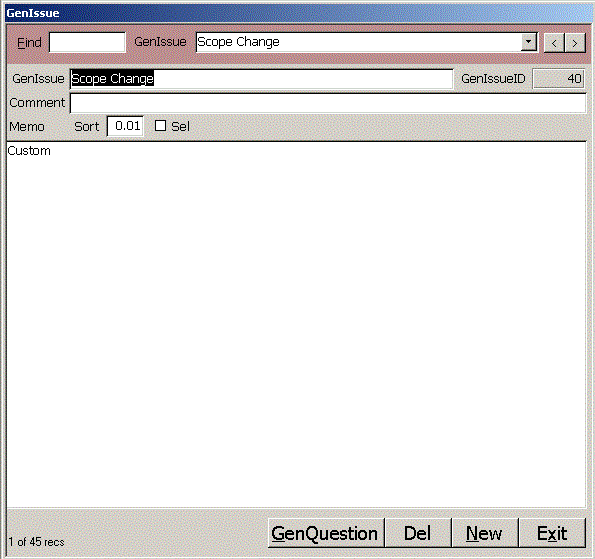Create a record with New button
This screenshot has height=559, width=595.
pos(485,533)
